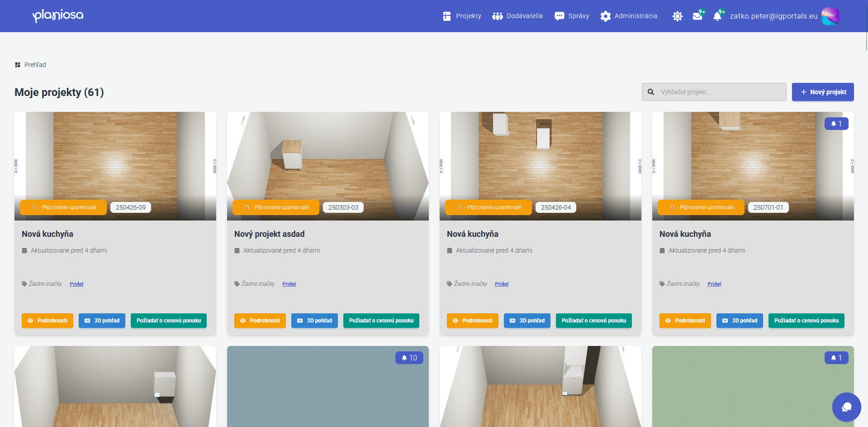Screen dimensions: 868x427
Task: Click the Nový projekt button
Action: pyautogui.click(x=822, y=92)
